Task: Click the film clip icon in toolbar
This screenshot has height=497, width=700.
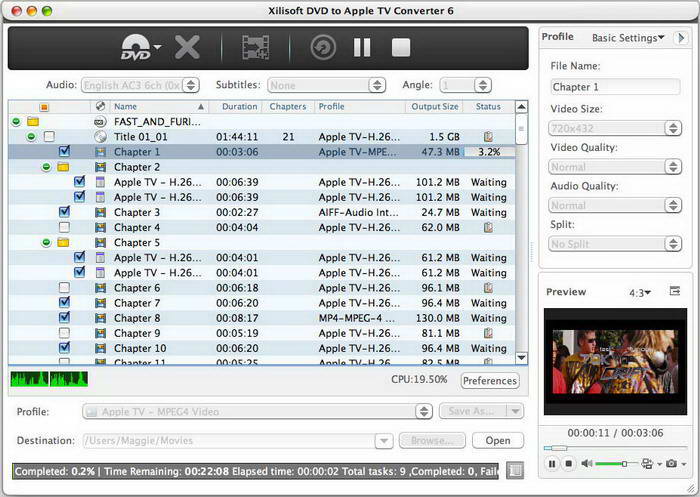Action: click(x=256, y=47)
